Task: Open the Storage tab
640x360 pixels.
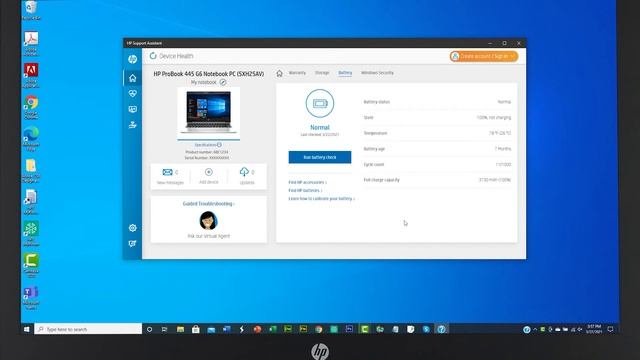Action: click(322, 73)
